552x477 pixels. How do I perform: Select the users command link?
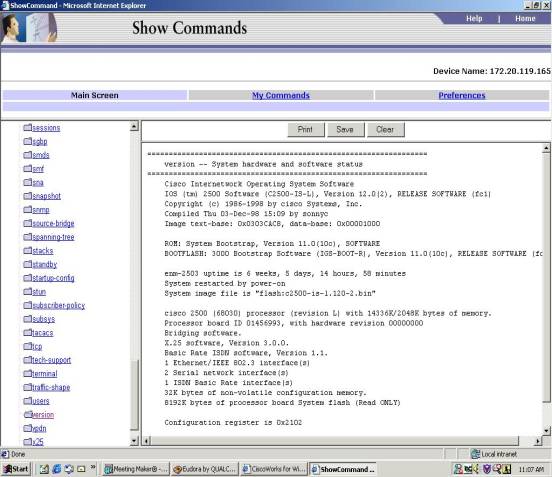point(41,401)
